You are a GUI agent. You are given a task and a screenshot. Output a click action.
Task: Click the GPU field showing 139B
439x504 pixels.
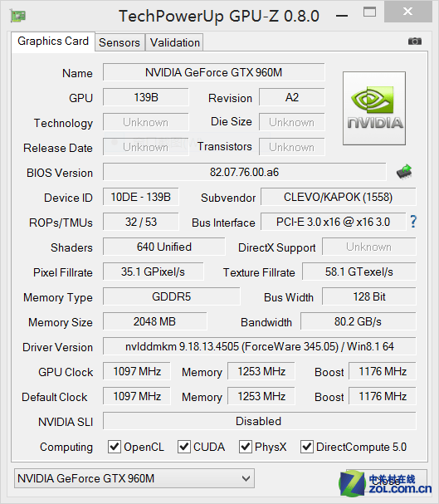pos(146,97)
